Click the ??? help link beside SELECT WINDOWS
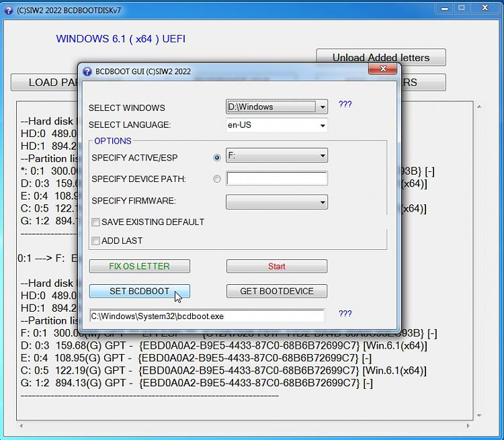This screenshot has width=504, height=440. click(345, 104)
